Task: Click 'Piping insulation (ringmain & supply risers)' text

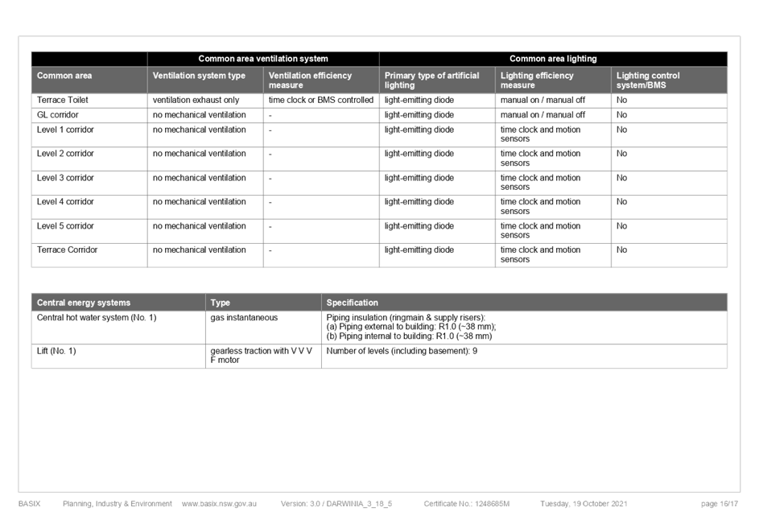Action: (406, 318)
